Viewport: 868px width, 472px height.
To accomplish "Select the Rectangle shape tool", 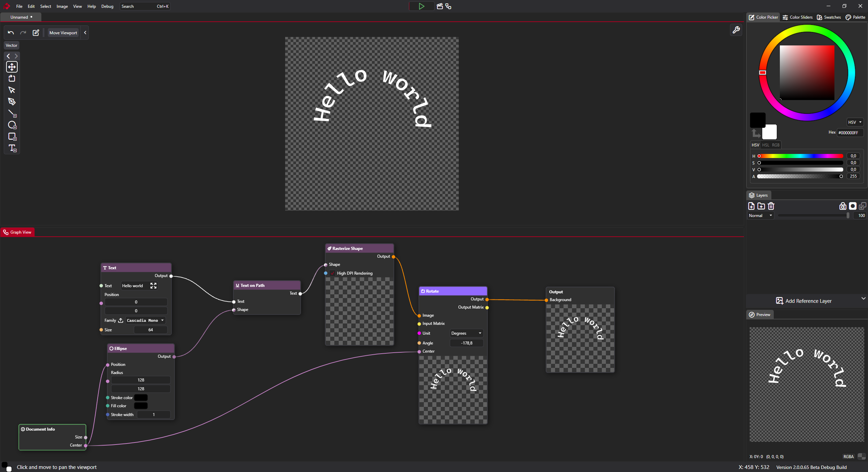I will [x=12, y=136].
